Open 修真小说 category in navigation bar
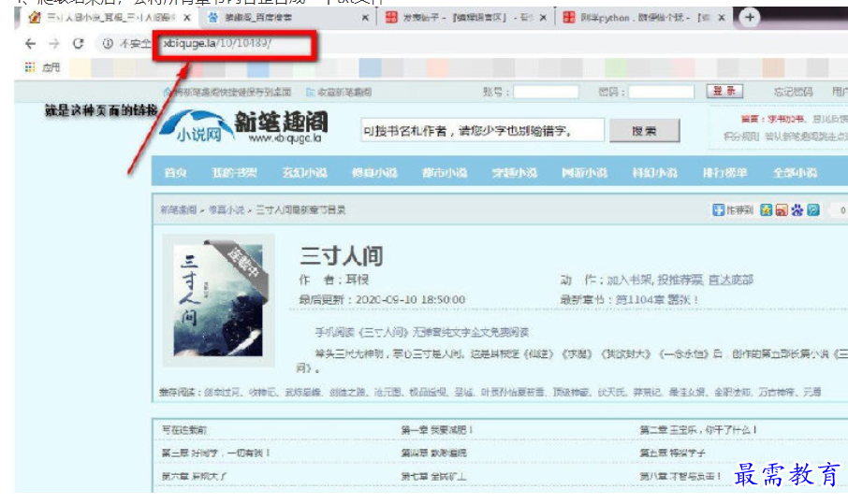The height and width of the screenshot is (504, 848). (374, 173)
